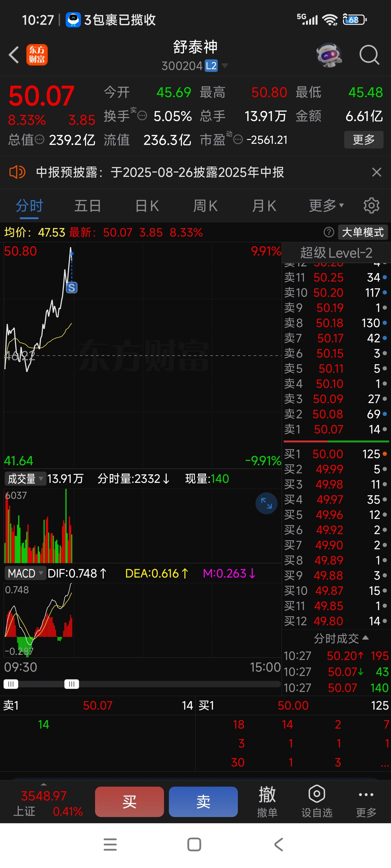Screen dimensions: 391x868
Task: Tap the search magnifier icon
Action: click(x=369, y=55)
